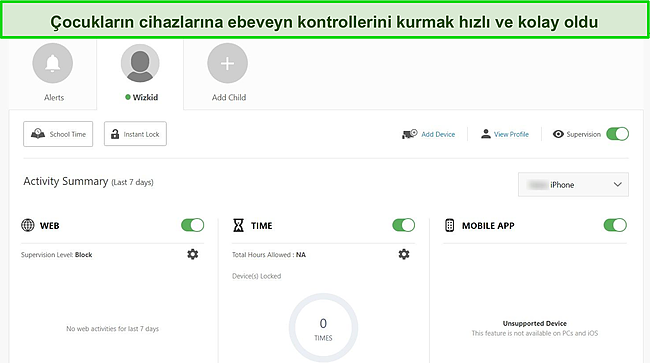
Task: Click the MOBILE APP phone icon
Action: [x=449, y=225]
